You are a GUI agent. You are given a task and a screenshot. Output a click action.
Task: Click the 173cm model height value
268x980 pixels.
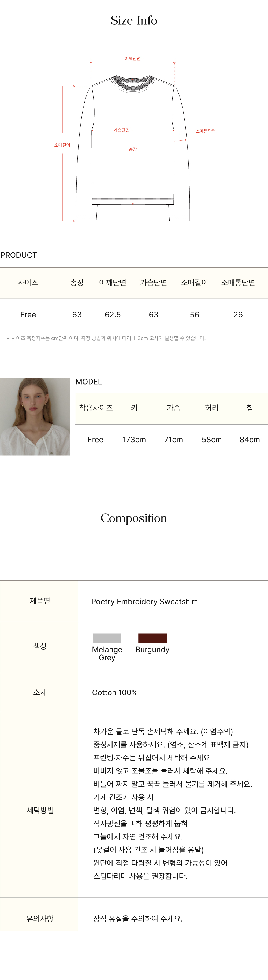[x=134, y=440]
